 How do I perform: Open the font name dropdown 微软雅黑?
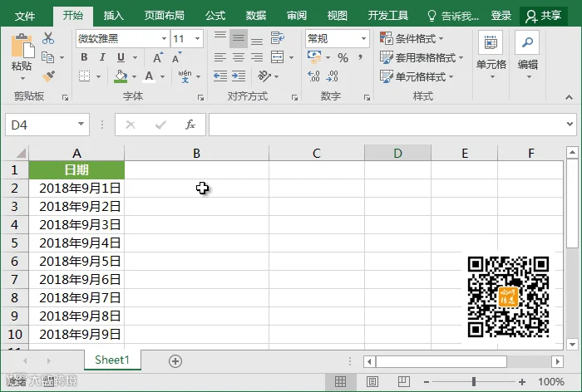pos(122,38)
